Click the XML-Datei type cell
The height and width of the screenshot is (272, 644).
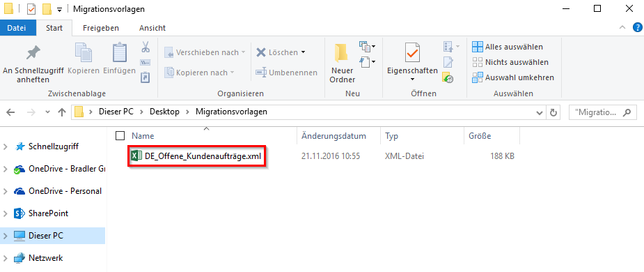pyautogui.click(x=404, y=156)
